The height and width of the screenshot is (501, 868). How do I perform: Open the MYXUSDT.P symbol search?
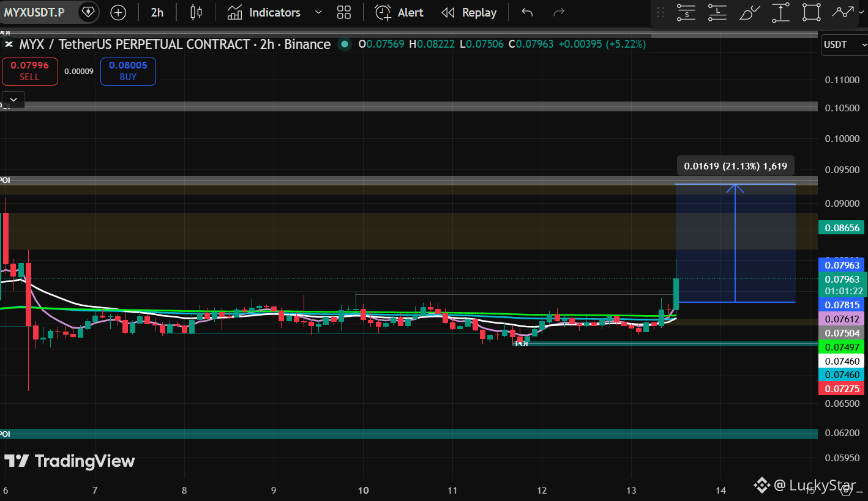coord(34,12)
